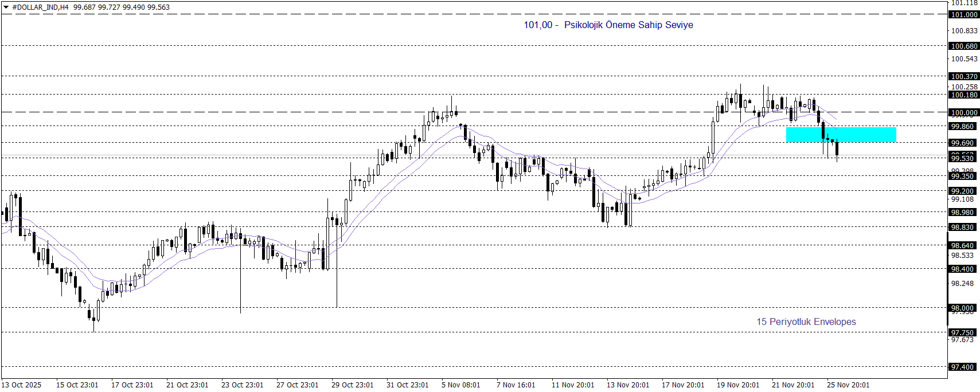
Task: Click the 99.690 price level tag
Action: [963, 143]
